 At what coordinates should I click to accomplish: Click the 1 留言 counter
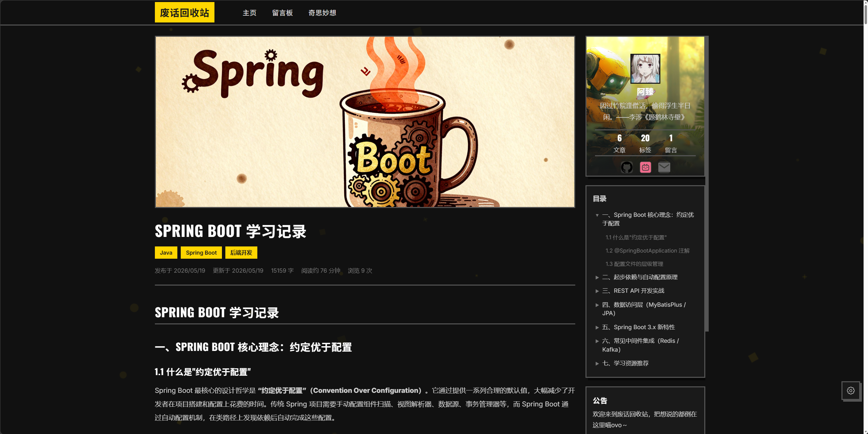pyautogui.click(x=671, y=143)
